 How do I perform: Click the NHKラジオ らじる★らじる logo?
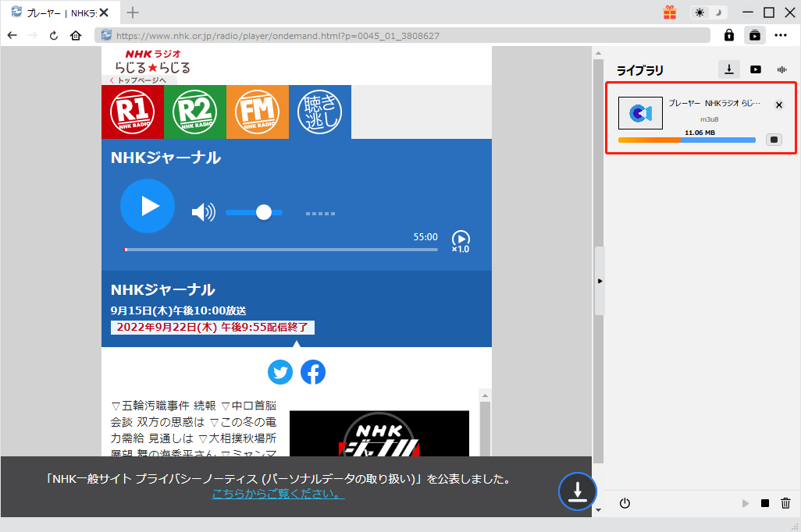tap(152, 62)
